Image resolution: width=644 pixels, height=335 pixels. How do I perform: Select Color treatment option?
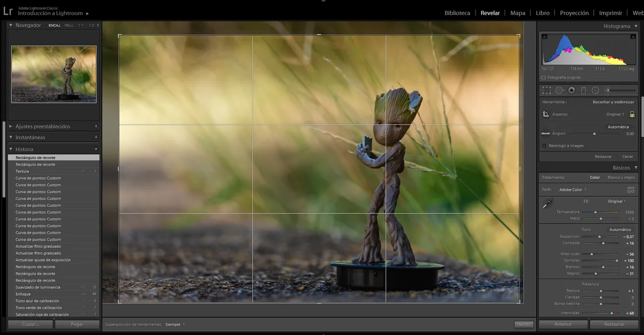(x=595, y=177)
